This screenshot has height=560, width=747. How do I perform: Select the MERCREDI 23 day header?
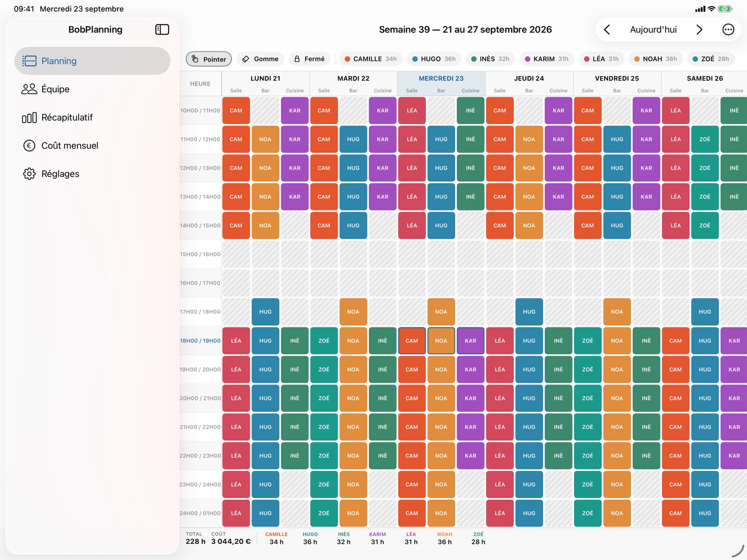click(x=441, y=78)
